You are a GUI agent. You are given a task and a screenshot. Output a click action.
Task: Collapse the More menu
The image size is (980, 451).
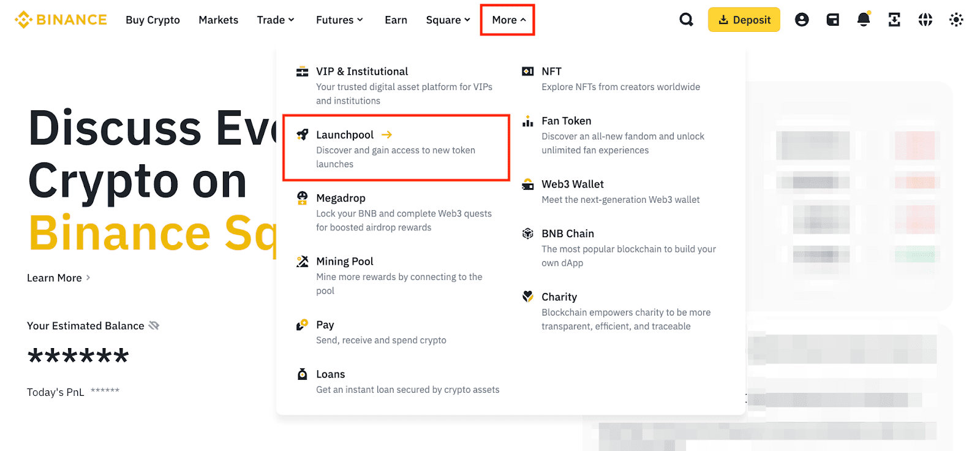[x=508, y=20]
